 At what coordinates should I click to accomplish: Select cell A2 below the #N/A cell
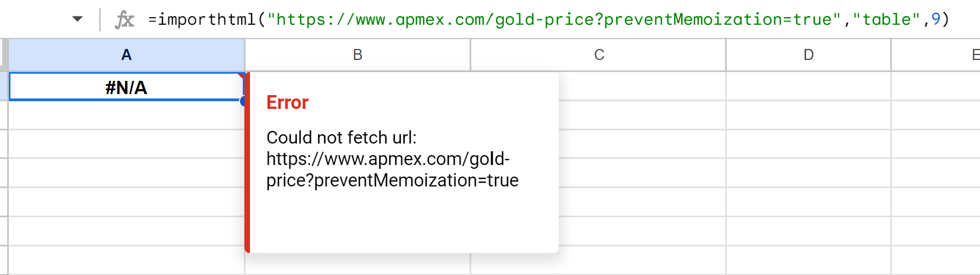click(126, 116)
